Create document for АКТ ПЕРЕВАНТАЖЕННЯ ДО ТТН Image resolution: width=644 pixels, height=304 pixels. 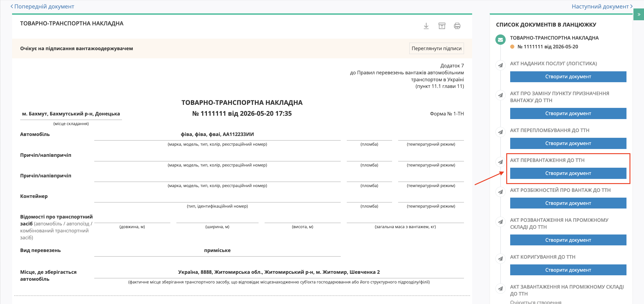(x=568, y=173)
